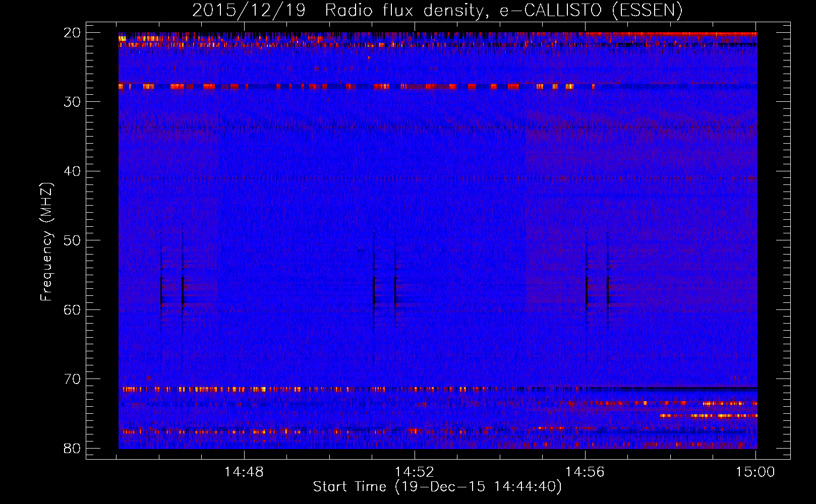Click the 'Frequency (MHZ)' y-axis label

point(46,242)
